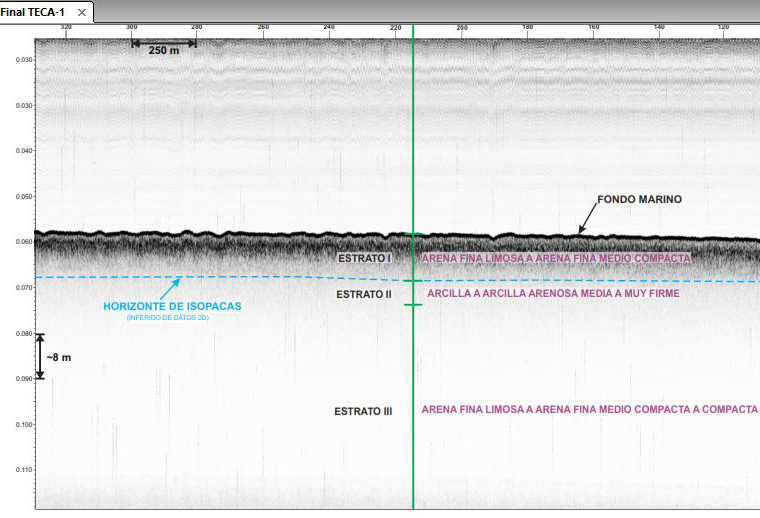Click the '250 m' scale label
The image size is (760, 518).
click(x=164, y=50)
